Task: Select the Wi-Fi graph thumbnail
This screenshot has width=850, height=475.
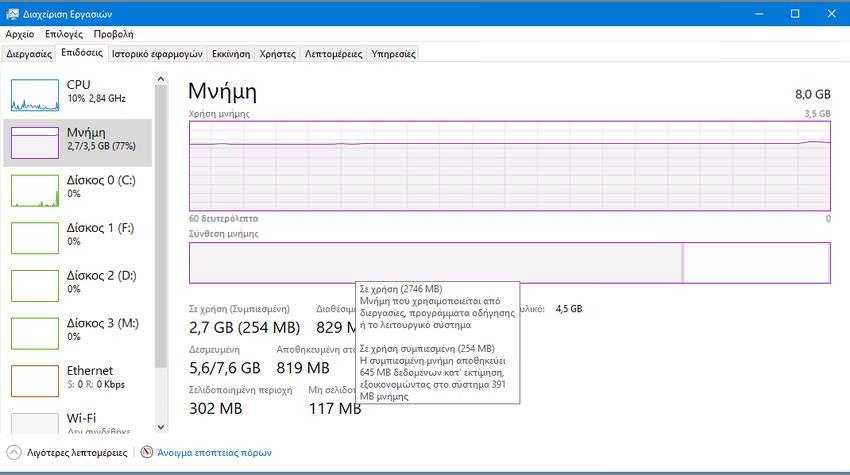Action: coord(35,423)
